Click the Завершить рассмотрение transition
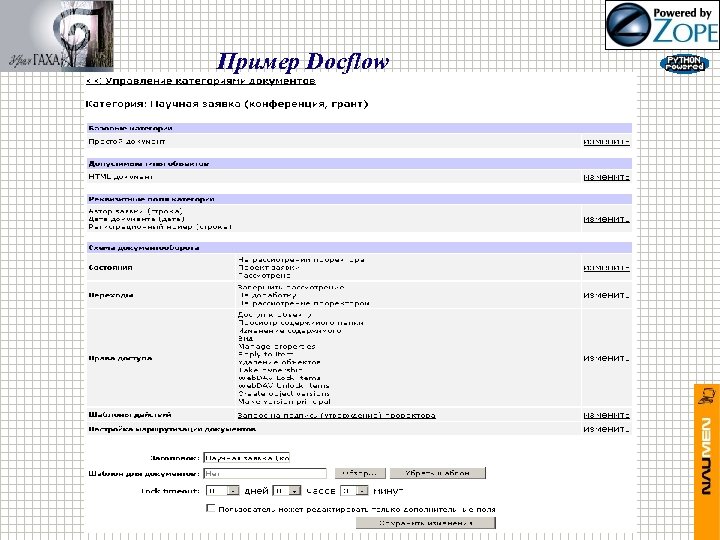 291,287
